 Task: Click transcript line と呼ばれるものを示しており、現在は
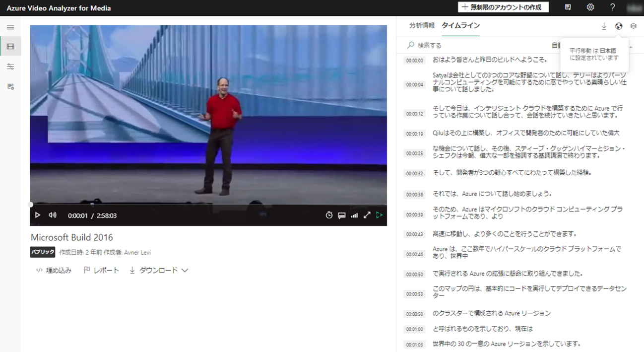[483, 328]
